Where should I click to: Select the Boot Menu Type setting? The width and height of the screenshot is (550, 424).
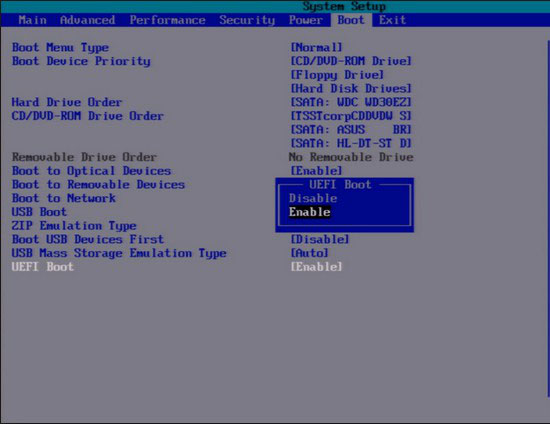tap(60, 47)
